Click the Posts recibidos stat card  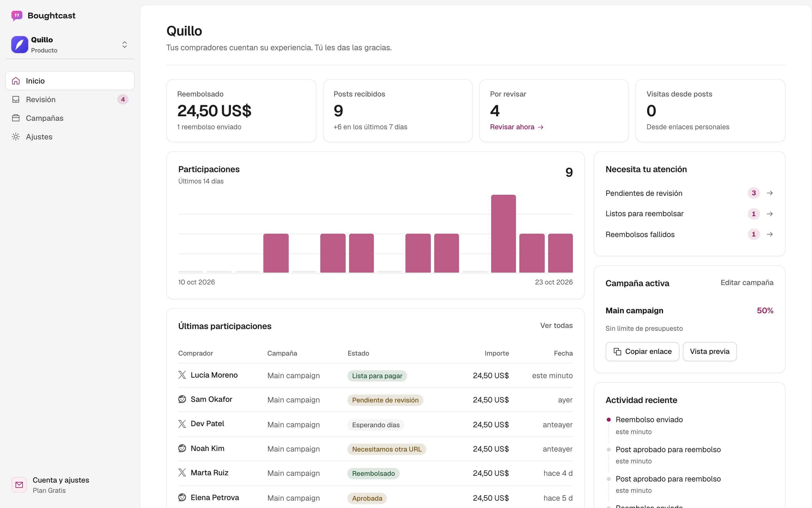pos(398,111)
